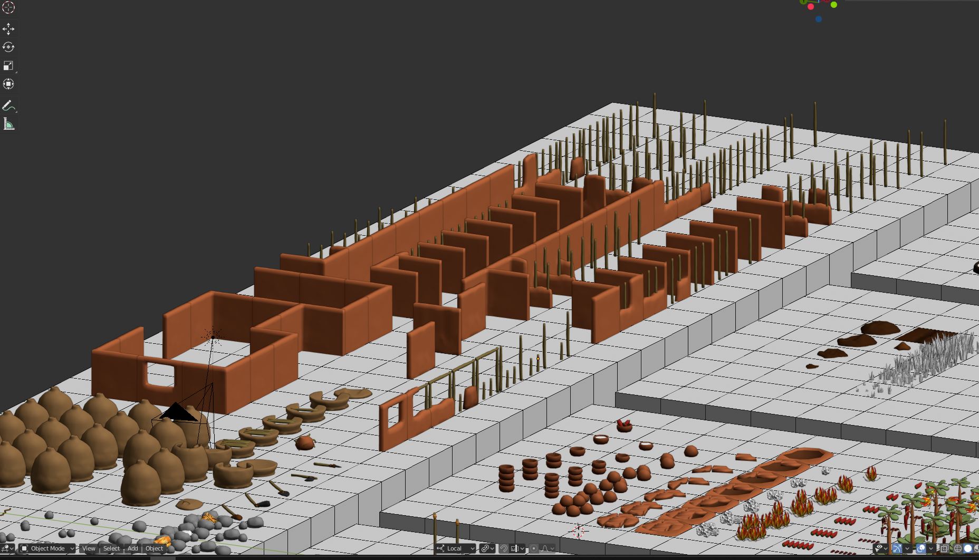Choose the Measure ruler tool
This screenshot has width=979, height=560.
[x=8, y=124]
